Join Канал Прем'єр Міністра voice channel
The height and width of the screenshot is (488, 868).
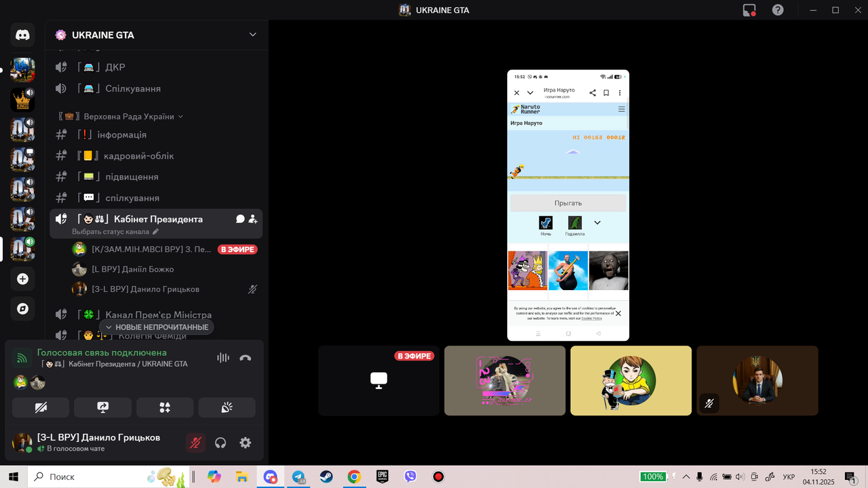point(156,314)
